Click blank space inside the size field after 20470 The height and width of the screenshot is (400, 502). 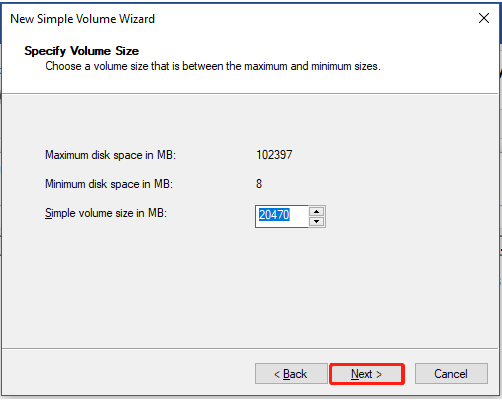click(299, 216)
